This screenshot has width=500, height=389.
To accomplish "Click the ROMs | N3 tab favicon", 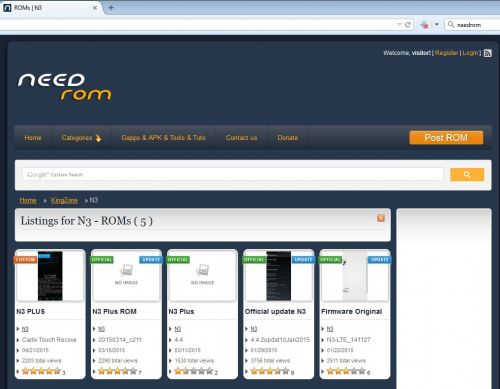I will [7, 8].
